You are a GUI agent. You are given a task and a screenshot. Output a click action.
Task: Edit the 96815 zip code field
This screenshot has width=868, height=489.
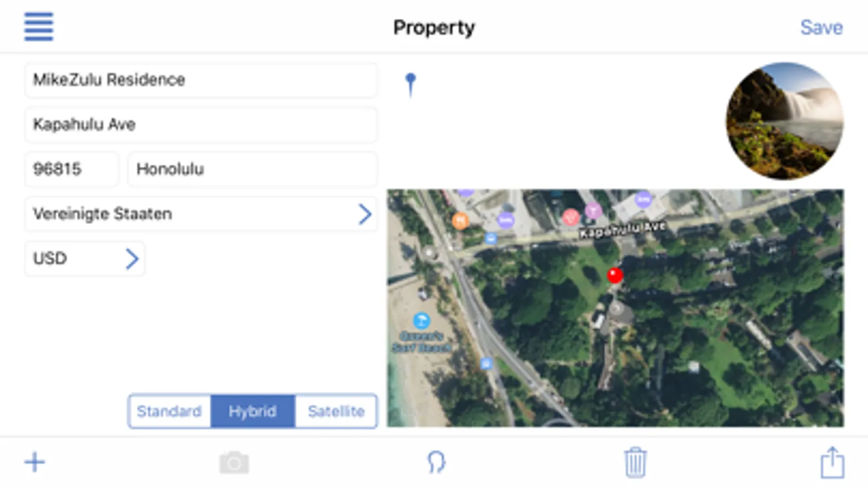[x=72, y=170]
